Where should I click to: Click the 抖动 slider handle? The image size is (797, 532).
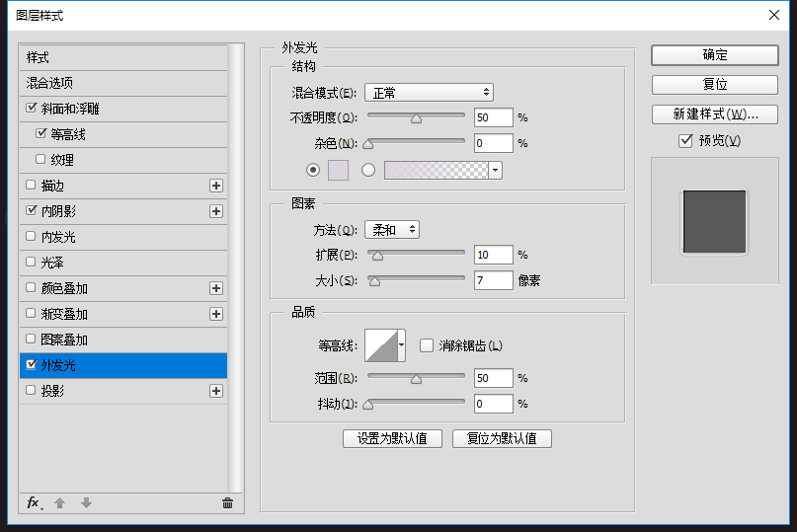368,405
